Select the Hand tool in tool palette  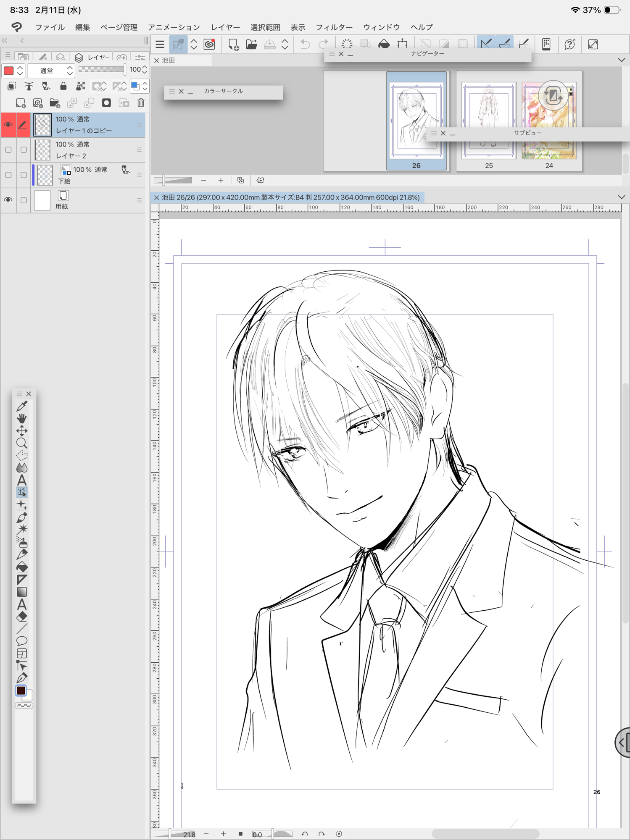22,418
